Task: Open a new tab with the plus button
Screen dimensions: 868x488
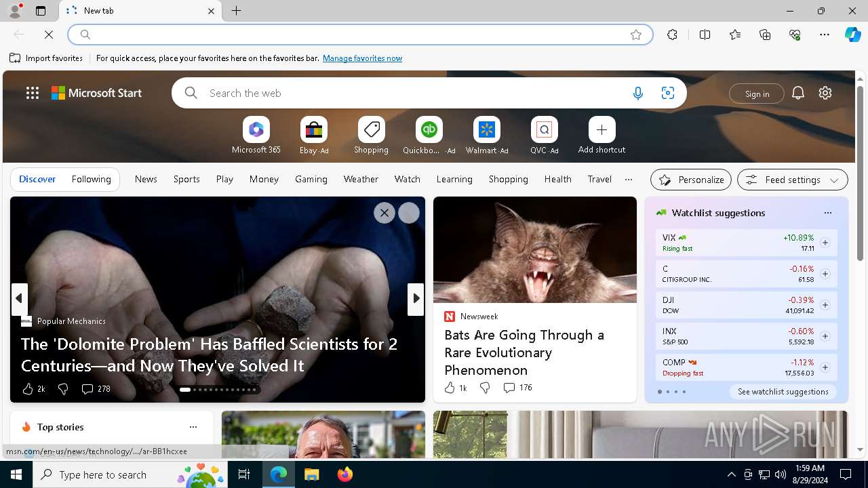Action: (x=237, y=11)
